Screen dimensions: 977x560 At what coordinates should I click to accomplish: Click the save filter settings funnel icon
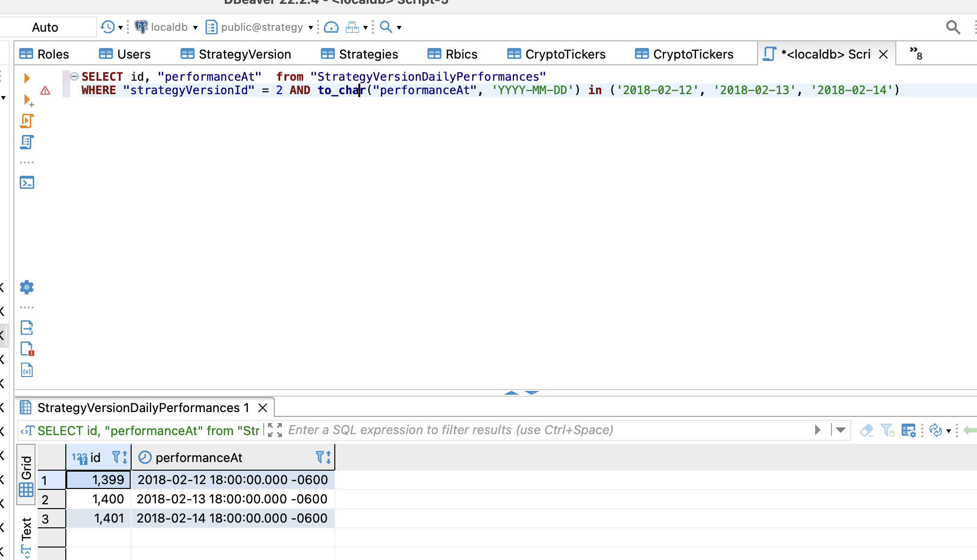point(888,430)
